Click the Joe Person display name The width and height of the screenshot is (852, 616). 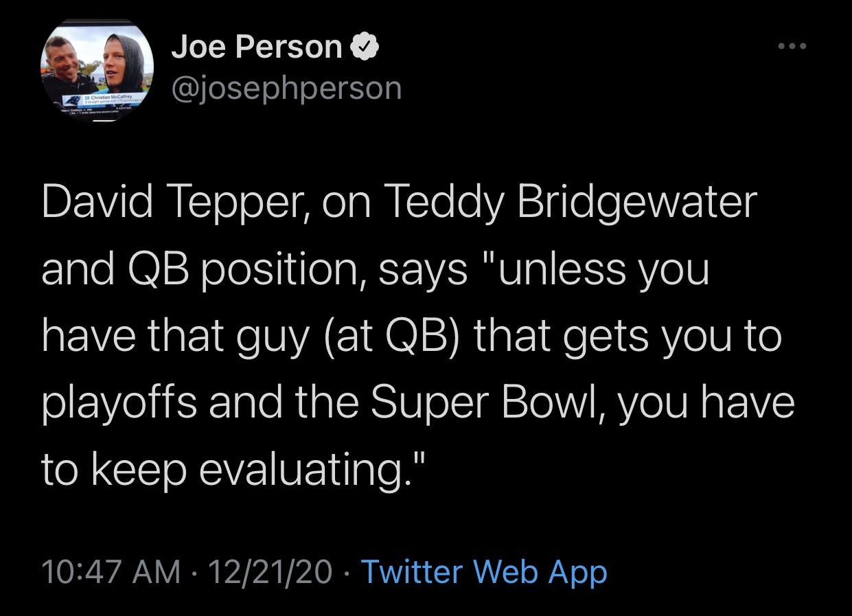(256, 47)
